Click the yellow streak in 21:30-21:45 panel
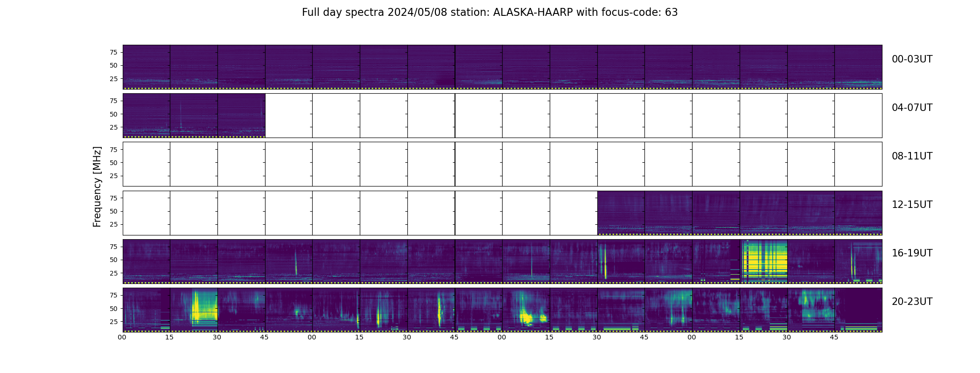This screenshot has height=373, width=980. [x=439, y=310]
